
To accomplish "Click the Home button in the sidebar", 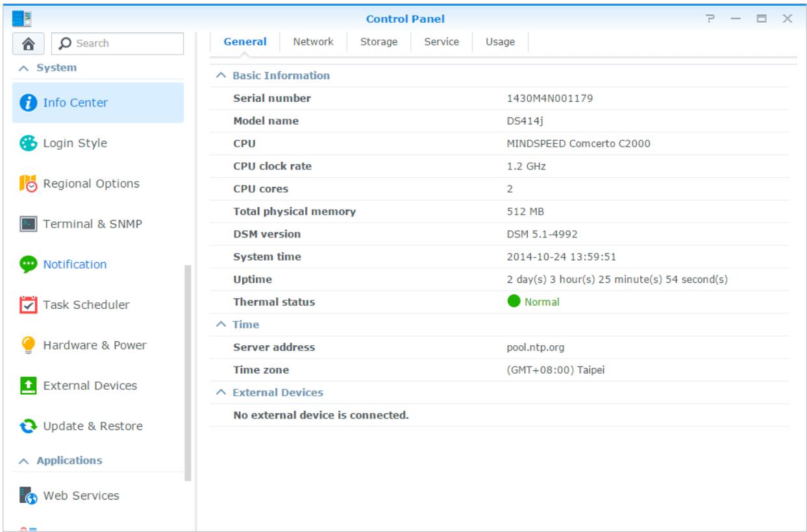I will [29, 43].
